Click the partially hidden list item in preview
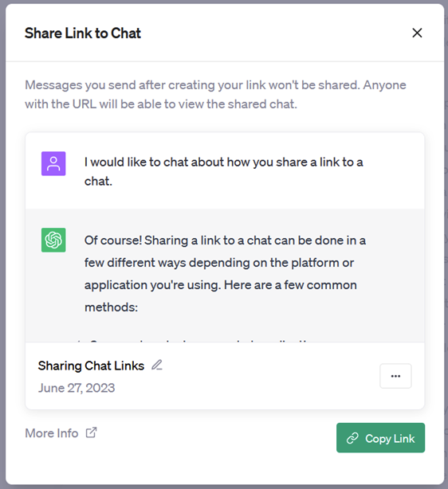448x489 pixels. [x=194, y=341]
